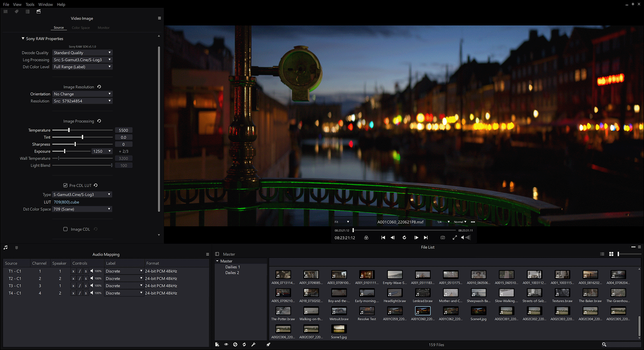This screenshot has width=644, height=350.
Task: Open the Dst Color Space dropdown
Action: [82, 209]
